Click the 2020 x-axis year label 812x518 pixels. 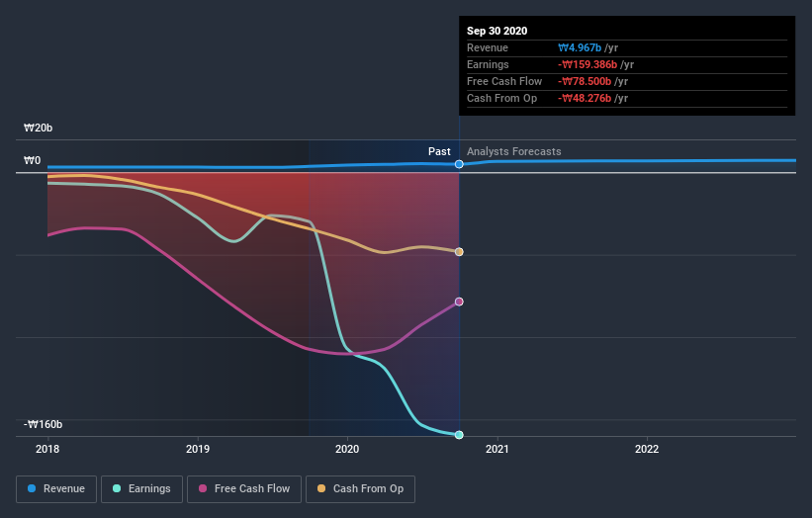(347, 449)
